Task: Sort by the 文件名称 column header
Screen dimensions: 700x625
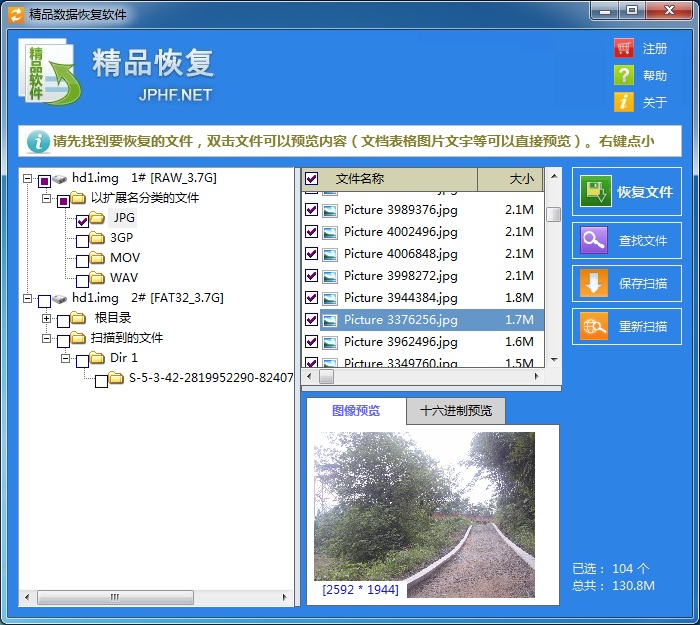Action: click(x=389, y=179)
